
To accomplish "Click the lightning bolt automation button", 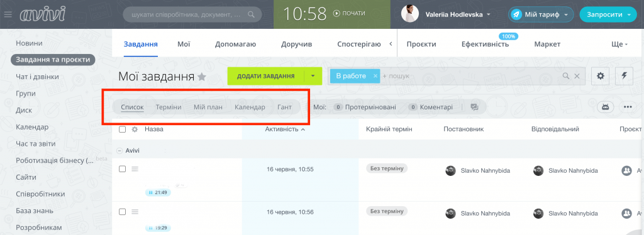I will pyautogui.click(x=625, y=76).
